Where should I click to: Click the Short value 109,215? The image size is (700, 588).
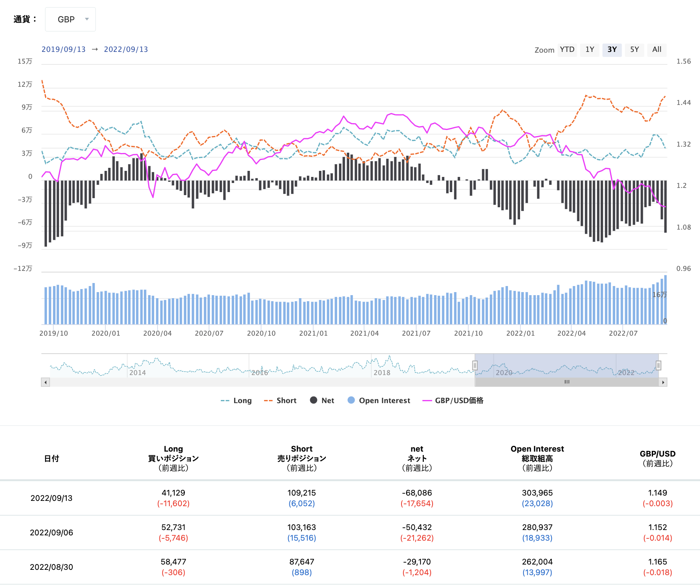click(x=302, y=493)
